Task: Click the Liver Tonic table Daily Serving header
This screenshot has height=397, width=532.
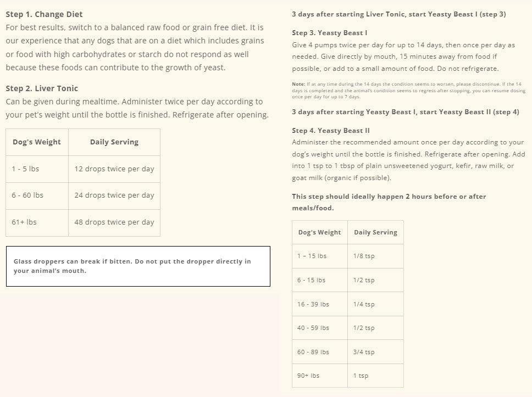Action: click(114, 142)
